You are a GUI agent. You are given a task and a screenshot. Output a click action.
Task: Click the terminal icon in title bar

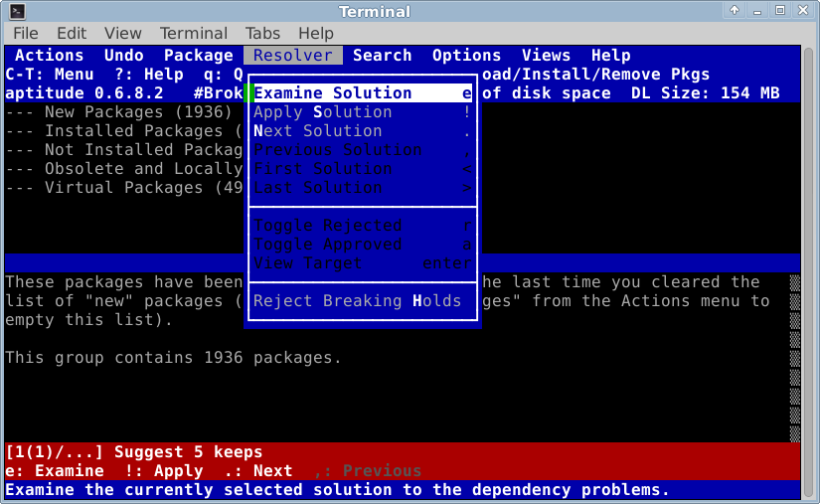(17, 11)
